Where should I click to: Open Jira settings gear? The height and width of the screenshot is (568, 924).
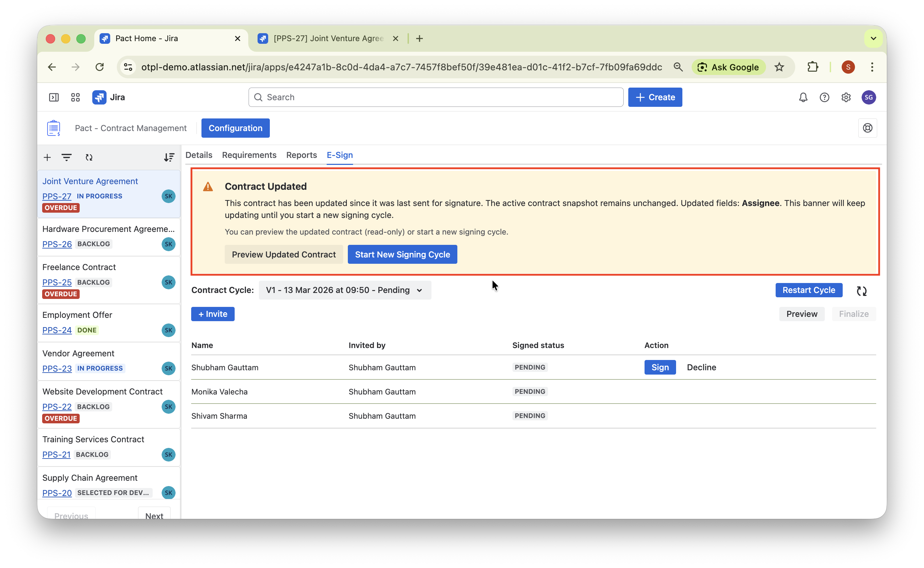point(846,97)
